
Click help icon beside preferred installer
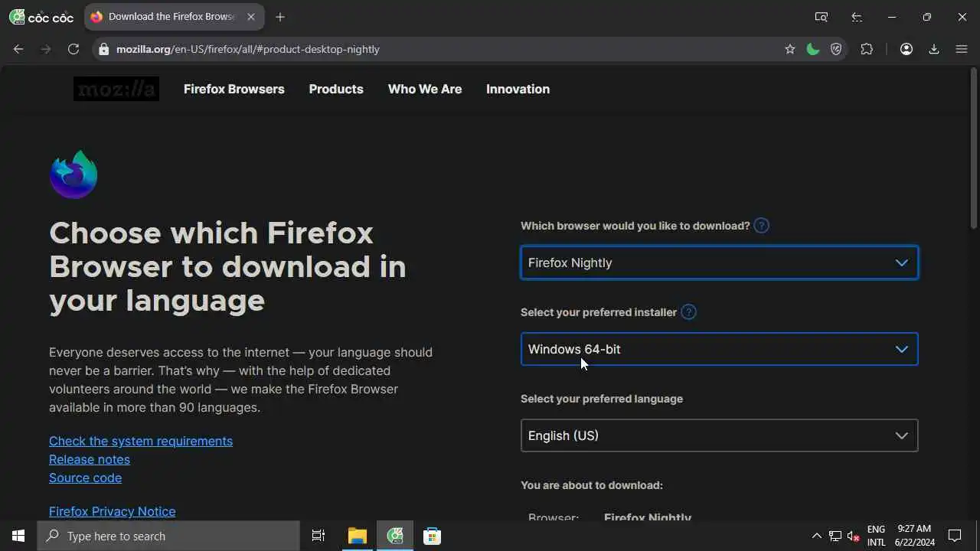(688, 312)
